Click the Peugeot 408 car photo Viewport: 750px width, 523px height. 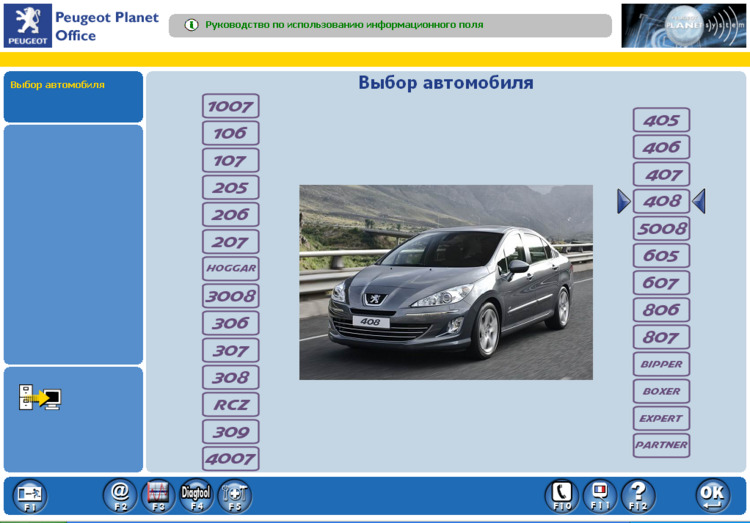(x=446, y=282)
